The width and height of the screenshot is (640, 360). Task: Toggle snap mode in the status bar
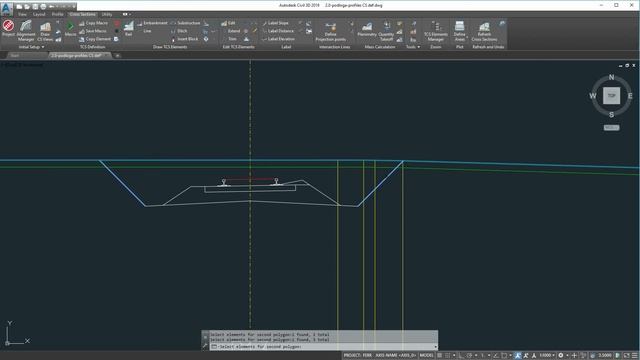(447, 356)
